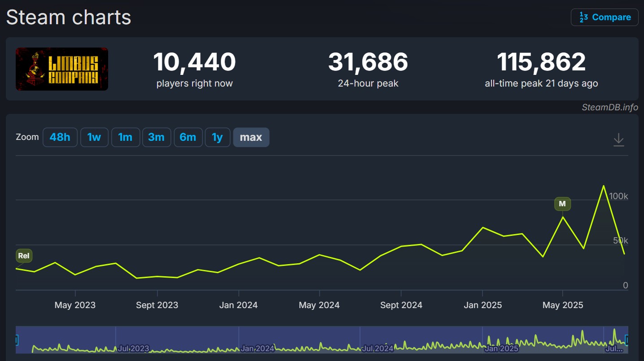The height and width of the screenshot is (361, 644).
Task: Click the 100k y-axis label
Action: (x=618, y=196)
